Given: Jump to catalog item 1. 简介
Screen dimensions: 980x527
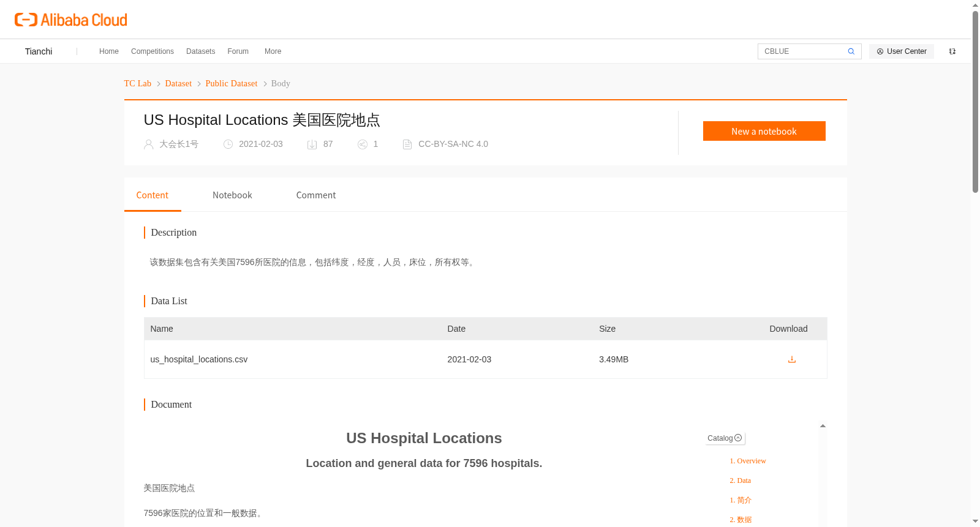Looking at the screenshot, I should pyautogui.click(x=741, y=501).
